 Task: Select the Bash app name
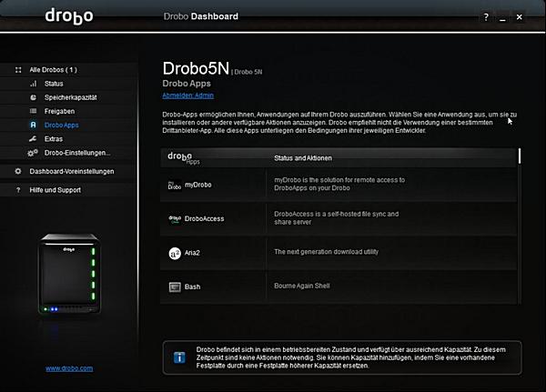point(193,287)
